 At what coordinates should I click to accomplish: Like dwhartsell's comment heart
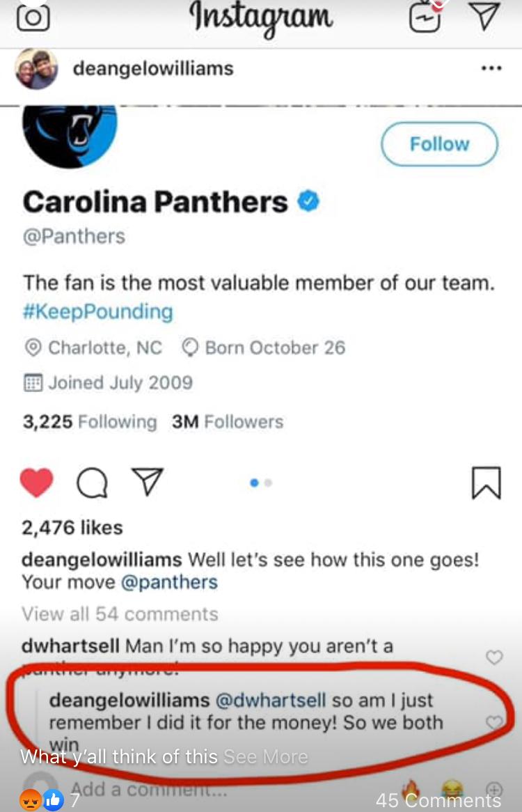point(494,657)
